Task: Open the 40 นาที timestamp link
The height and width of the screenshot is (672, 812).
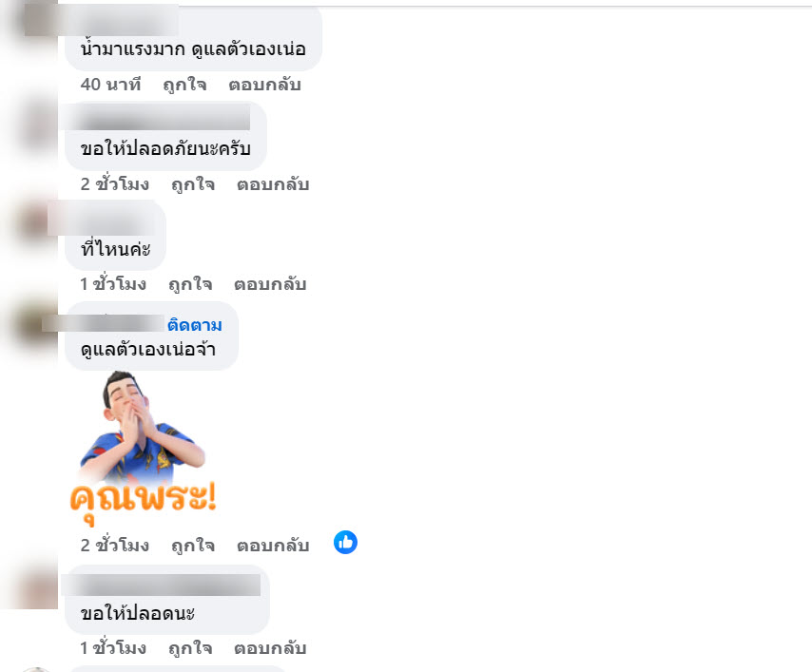Action: click(x=111, y=85)
